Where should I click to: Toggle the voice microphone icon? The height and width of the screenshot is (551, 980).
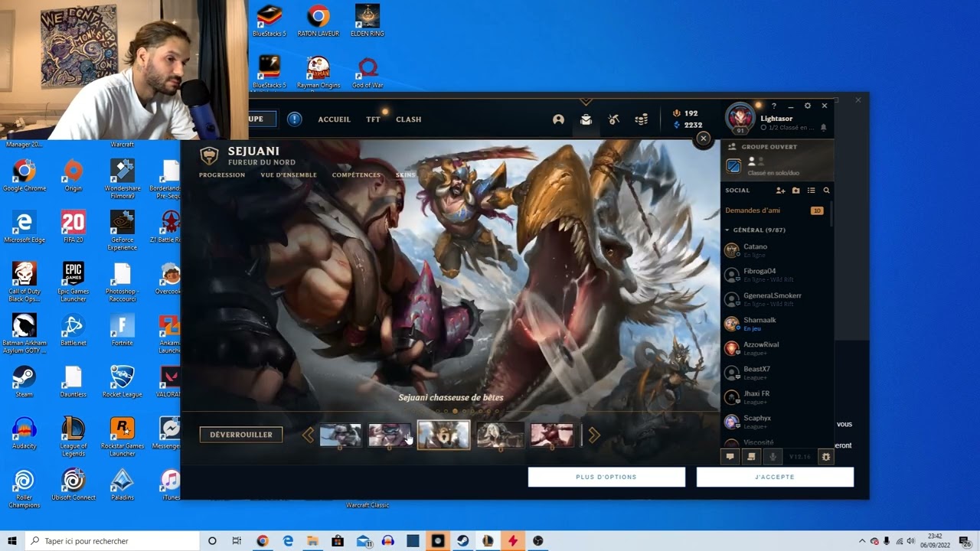point(773,457)
